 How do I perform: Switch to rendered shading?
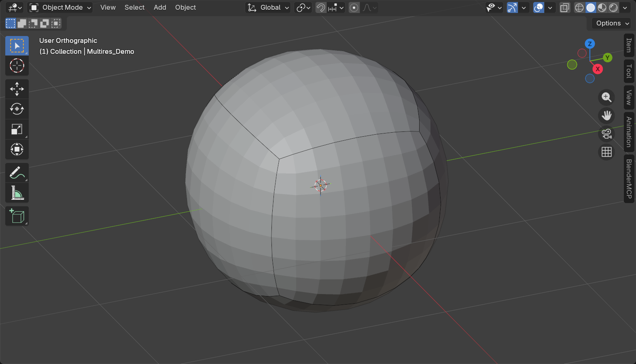tap(613, 8)
